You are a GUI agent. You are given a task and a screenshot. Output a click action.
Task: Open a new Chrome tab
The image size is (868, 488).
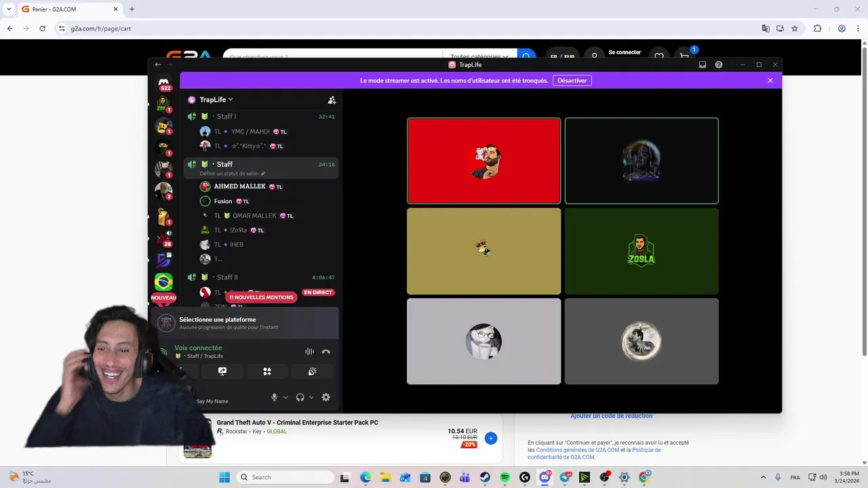pyautogui.click(x=132, y=9)
